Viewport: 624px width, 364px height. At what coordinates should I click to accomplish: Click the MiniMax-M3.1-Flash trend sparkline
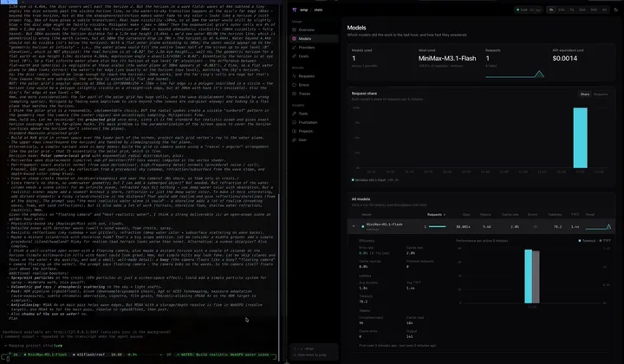tap(598, 227)
